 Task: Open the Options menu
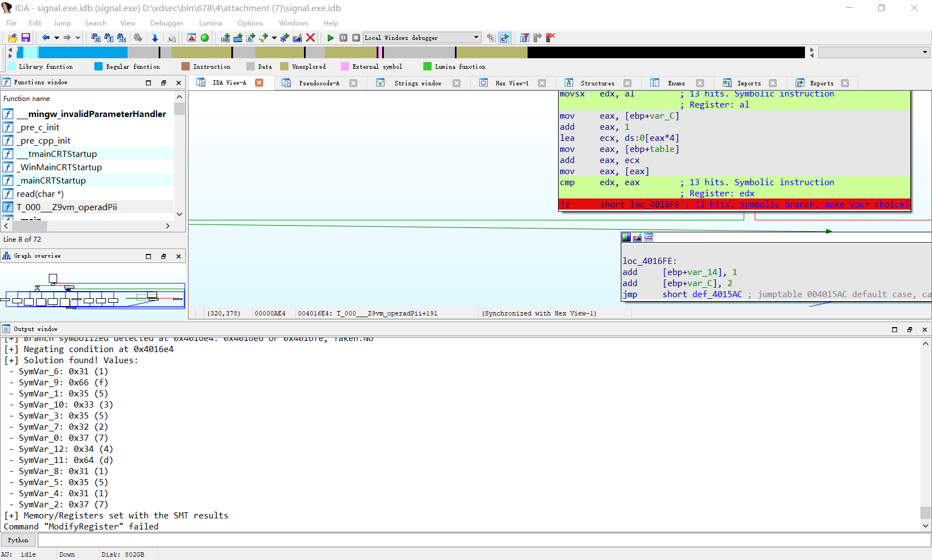(x=250, y=23)
